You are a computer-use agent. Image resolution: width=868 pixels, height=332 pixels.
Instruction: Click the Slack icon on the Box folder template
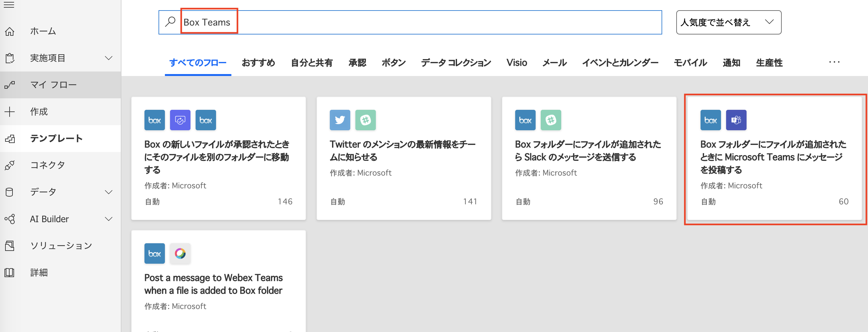[551, 120]
